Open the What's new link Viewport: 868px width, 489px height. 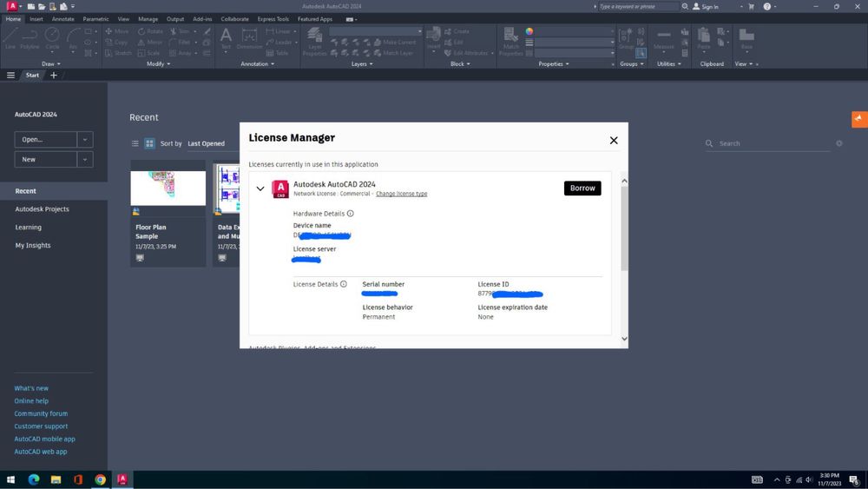click(31, 388)
